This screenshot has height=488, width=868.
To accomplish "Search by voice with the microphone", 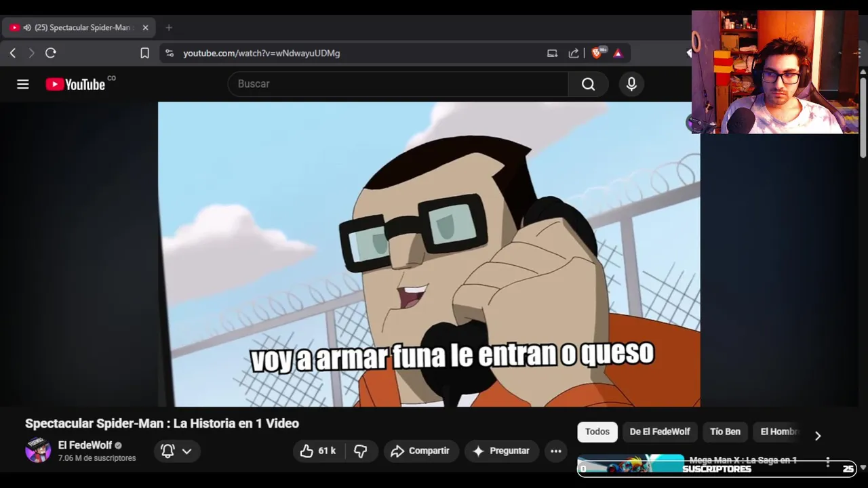I will coord(631,84).
